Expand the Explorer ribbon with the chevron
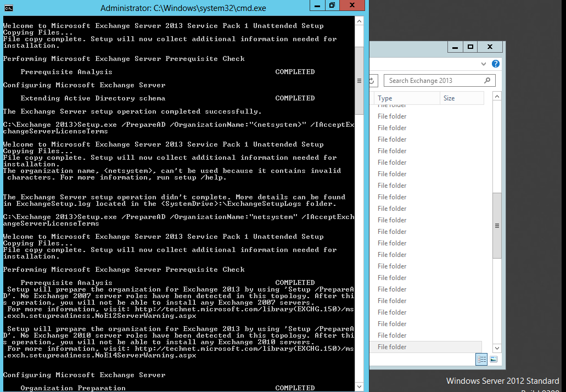This screenshot has width=566, height=392. 483,64
